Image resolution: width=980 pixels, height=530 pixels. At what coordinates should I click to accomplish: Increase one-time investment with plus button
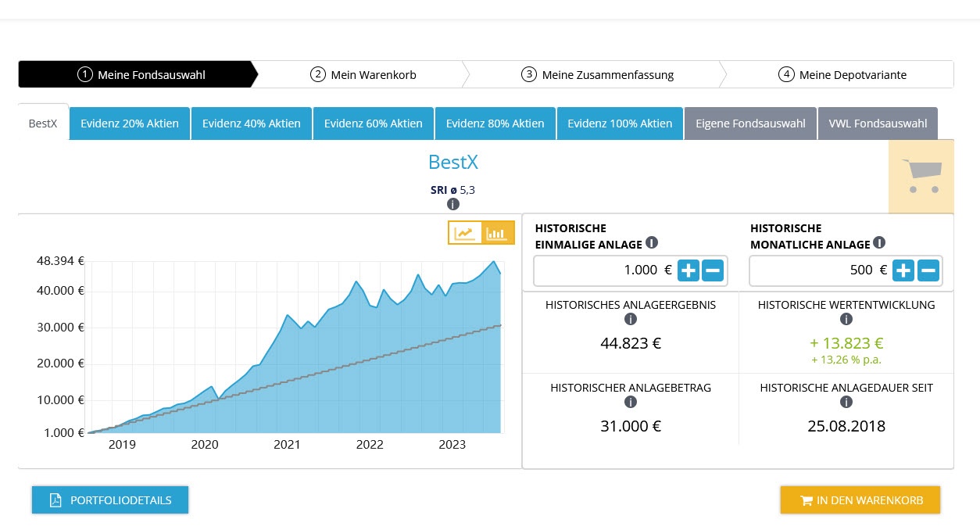tap(689, 271)
